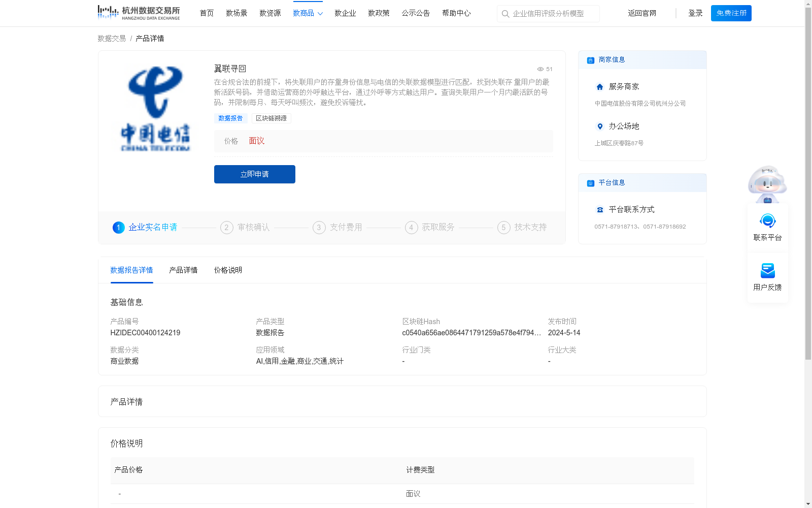
Task: Click phone numbers 0571-87918713、0571-87918692
Action: tap(640, 227)
